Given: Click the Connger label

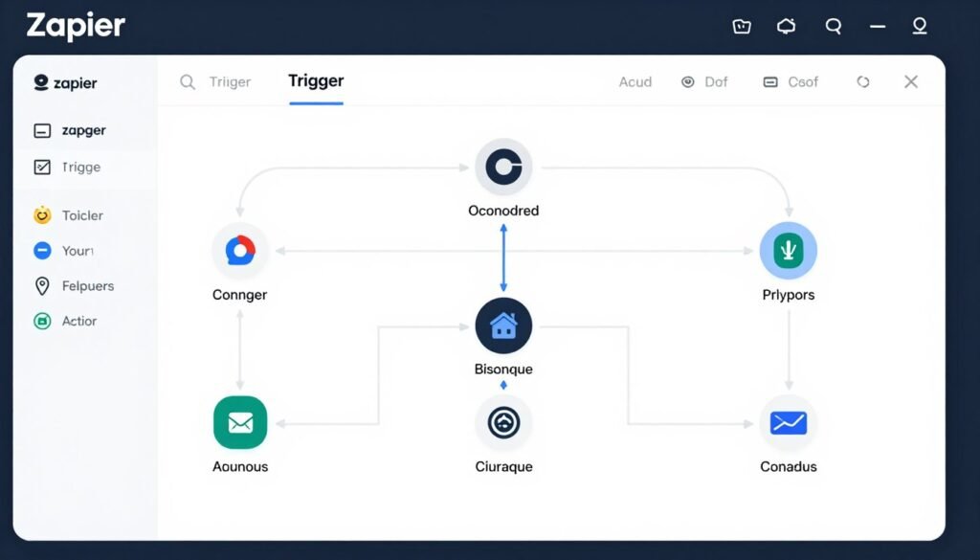Looking at the screenshot, I should pyautogui.click(x=239, y=295).
